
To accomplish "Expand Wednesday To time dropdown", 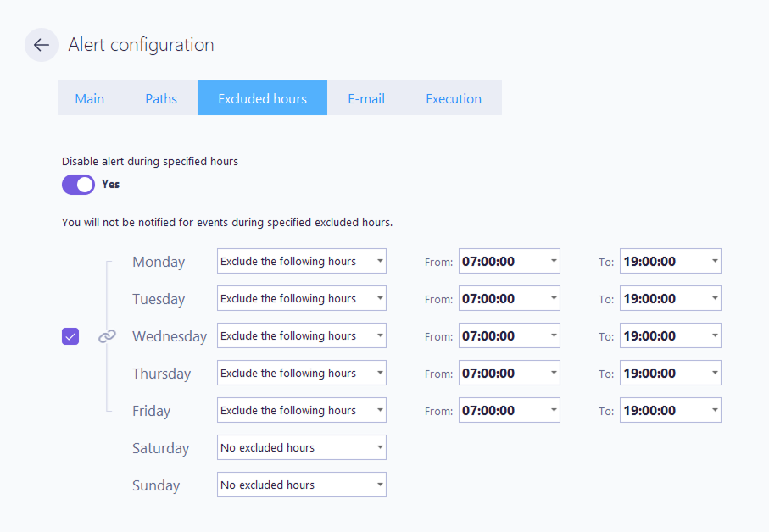I will 671,335.
